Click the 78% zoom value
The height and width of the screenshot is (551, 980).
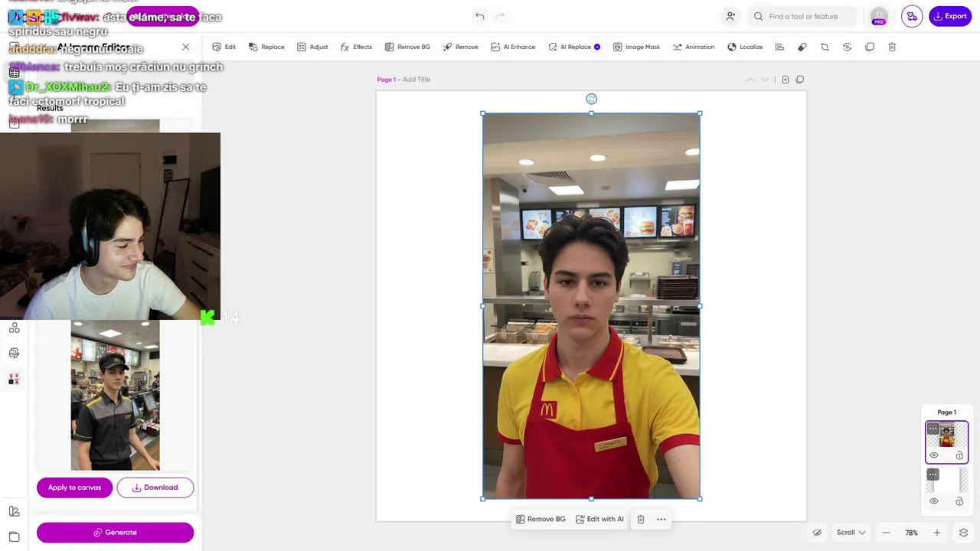pyautogui.click(x=911, y=533)
